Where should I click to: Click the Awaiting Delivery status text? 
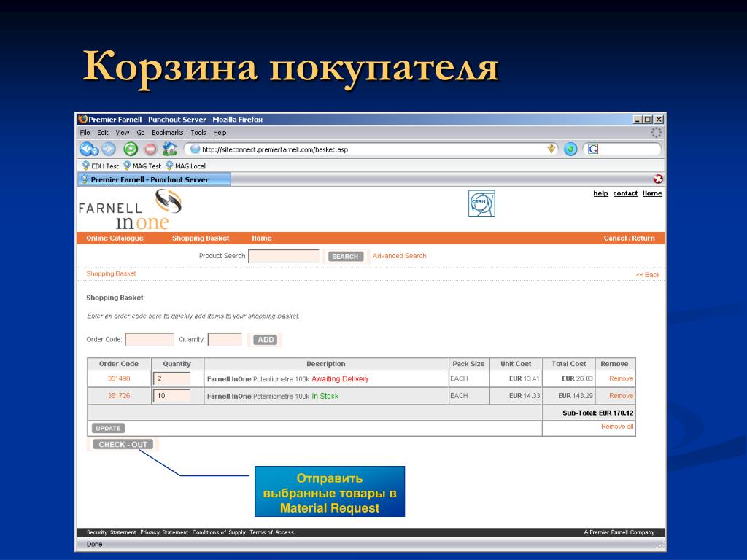340,379
